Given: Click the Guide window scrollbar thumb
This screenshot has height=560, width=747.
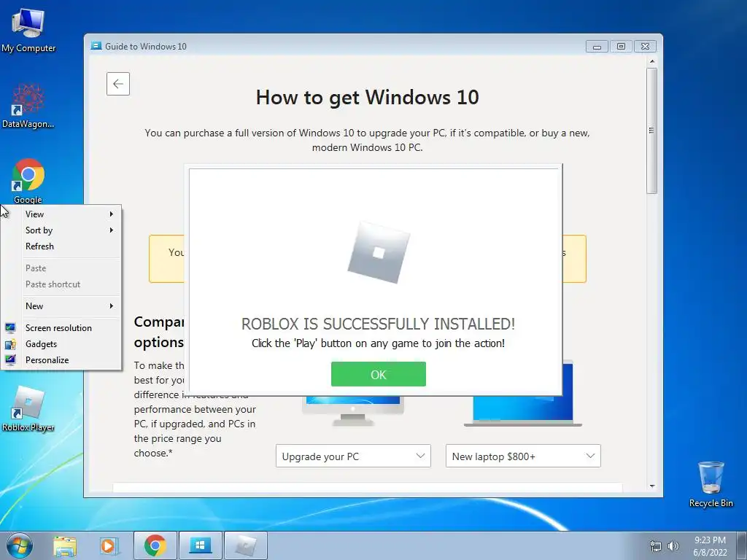Looking at the screenshot, I should click(651, 131).
